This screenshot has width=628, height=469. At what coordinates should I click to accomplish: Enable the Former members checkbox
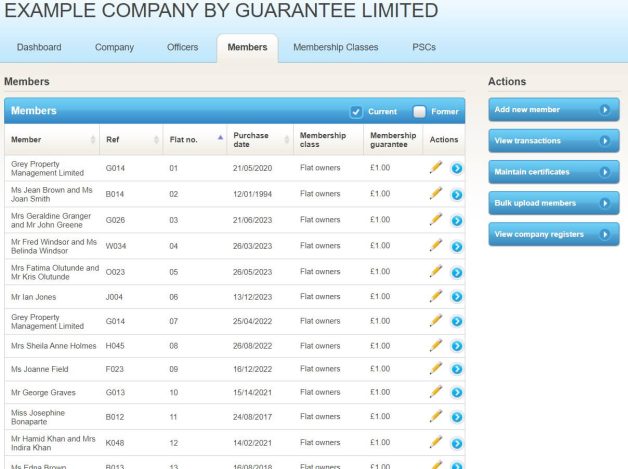(420, 111)
